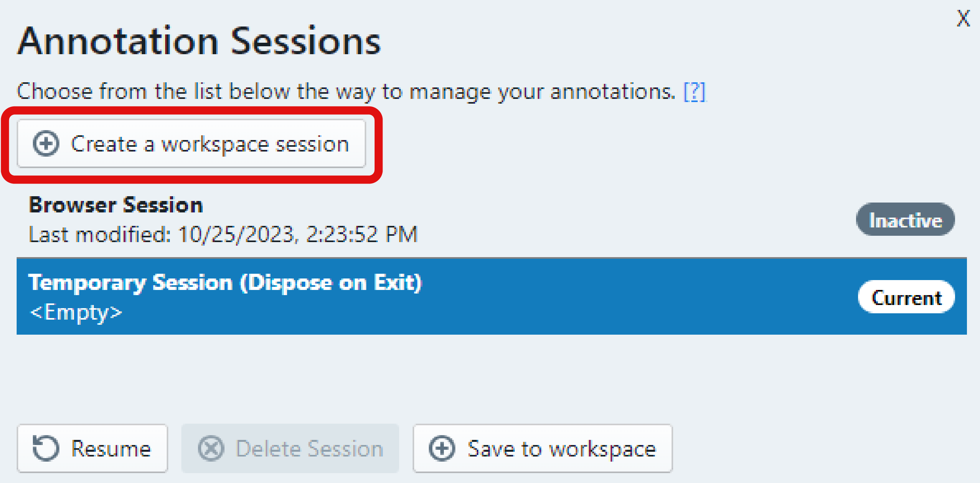Click the Delete Session button text
The width and height of the screenshot is (980, 483).
309,449
